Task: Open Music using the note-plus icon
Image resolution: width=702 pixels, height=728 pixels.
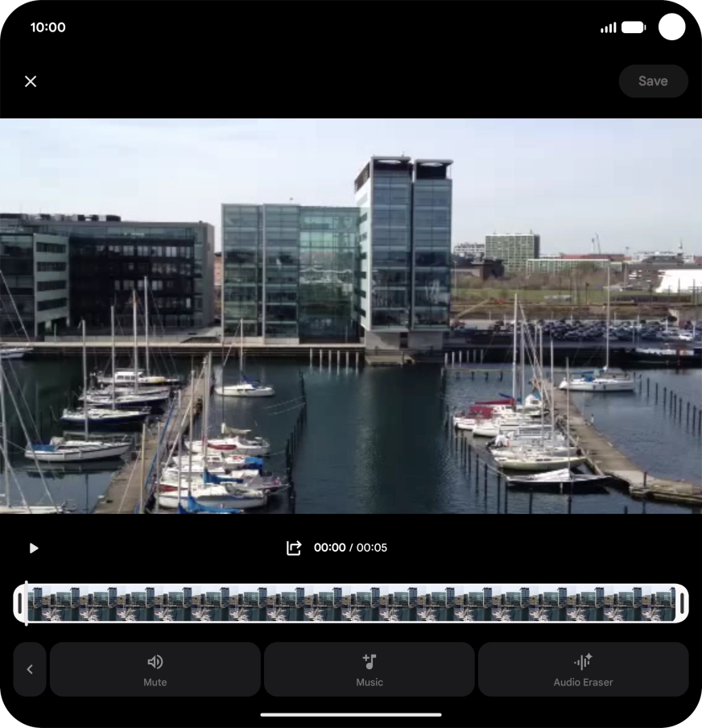Action: point(370,662)
